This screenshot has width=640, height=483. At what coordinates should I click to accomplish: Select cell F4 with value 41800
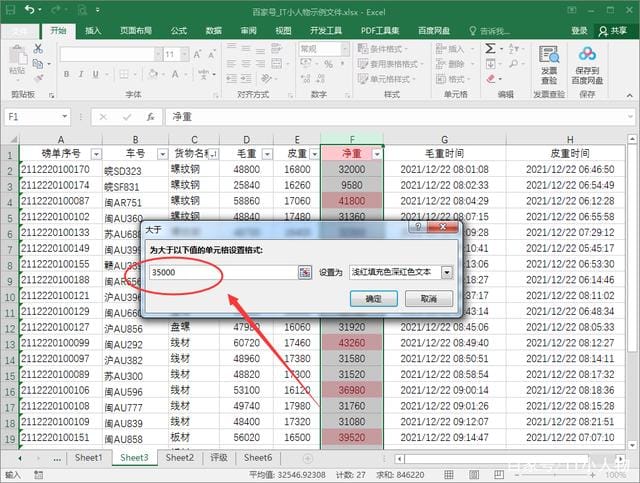(x=351, y=201)
